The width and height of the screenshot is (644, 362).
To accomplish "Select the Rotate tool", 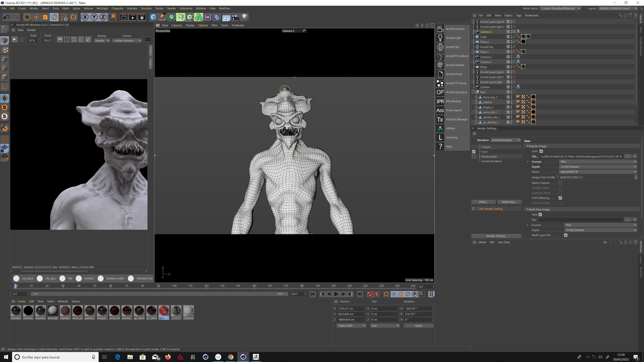I will tap(54, 17).
